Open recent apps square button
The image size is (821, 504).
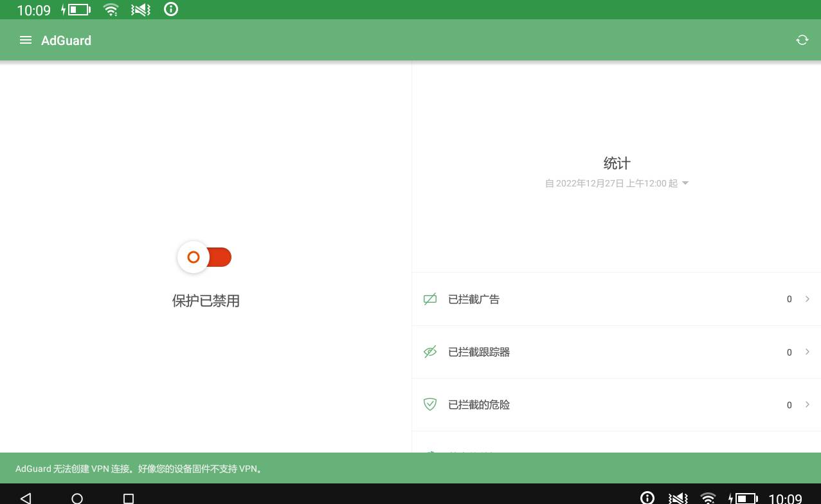(129, 498)
